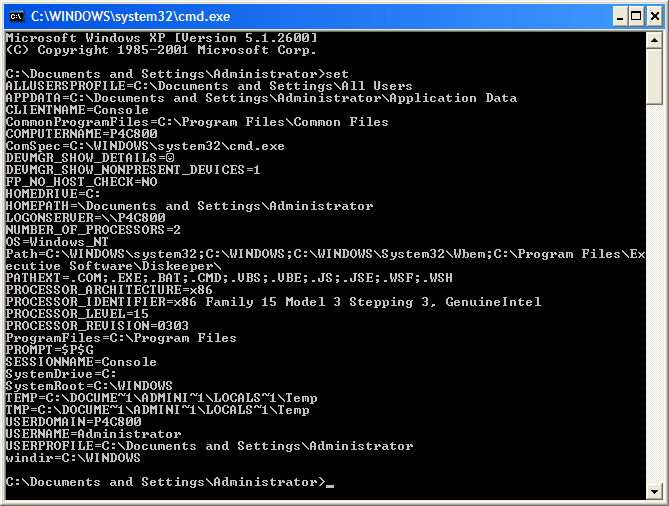Click the PROCESSOR_IDENTIFIER output line
Viewport: 669px width, 506px height.
coord(273,302)
